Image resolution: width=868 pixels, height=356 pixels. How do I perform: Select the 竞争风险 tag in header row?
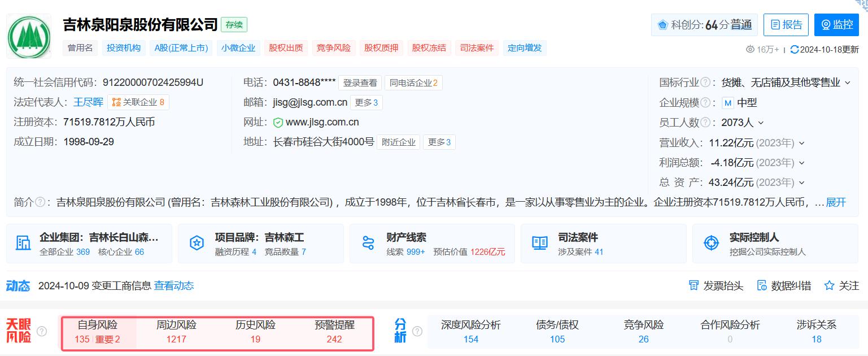click(x=333, y=48)
